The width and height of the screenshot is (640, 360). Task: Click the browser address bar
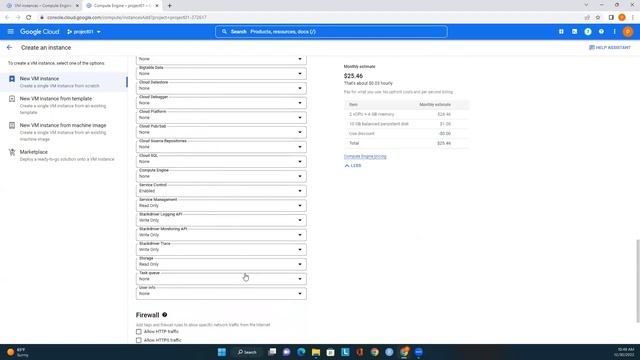(310, 17)
